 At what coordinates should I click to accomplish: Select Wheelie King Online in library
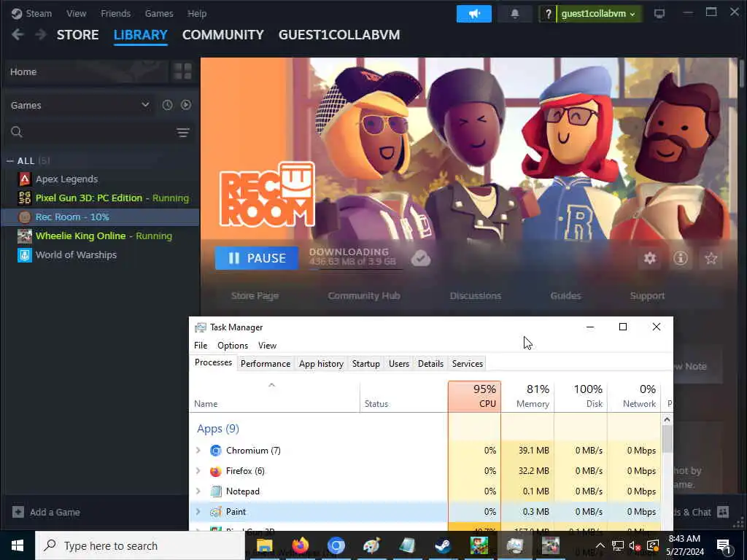pyautogui.click(x=100, y=236)
